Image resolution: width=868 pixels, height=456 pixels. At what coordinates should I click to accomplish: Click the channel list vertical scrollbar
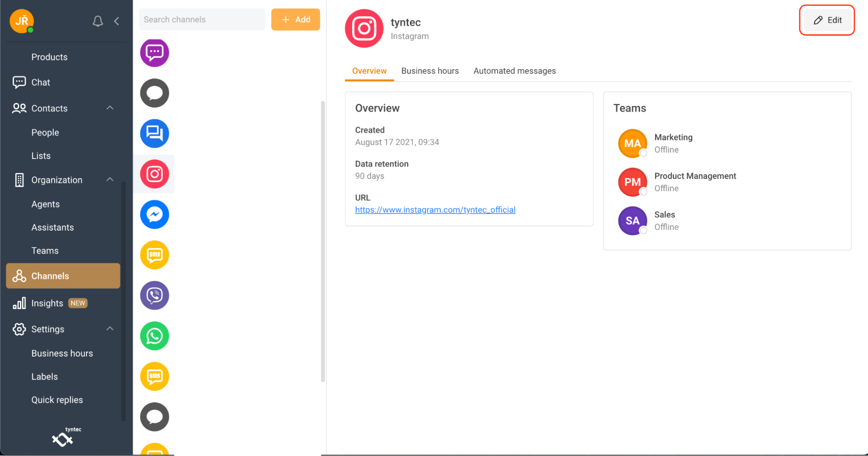(x=323, y=241)
